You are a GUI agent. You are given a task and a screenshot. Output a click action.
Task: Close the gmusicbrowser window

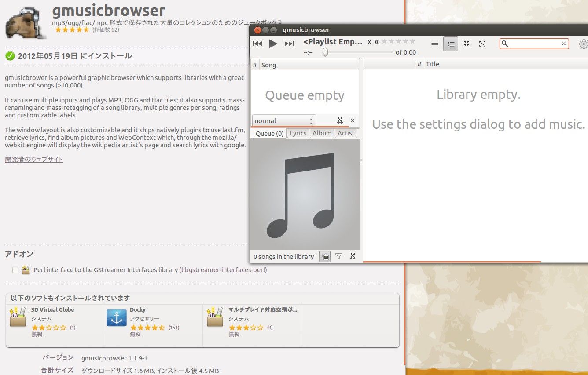tap(258, 30)
